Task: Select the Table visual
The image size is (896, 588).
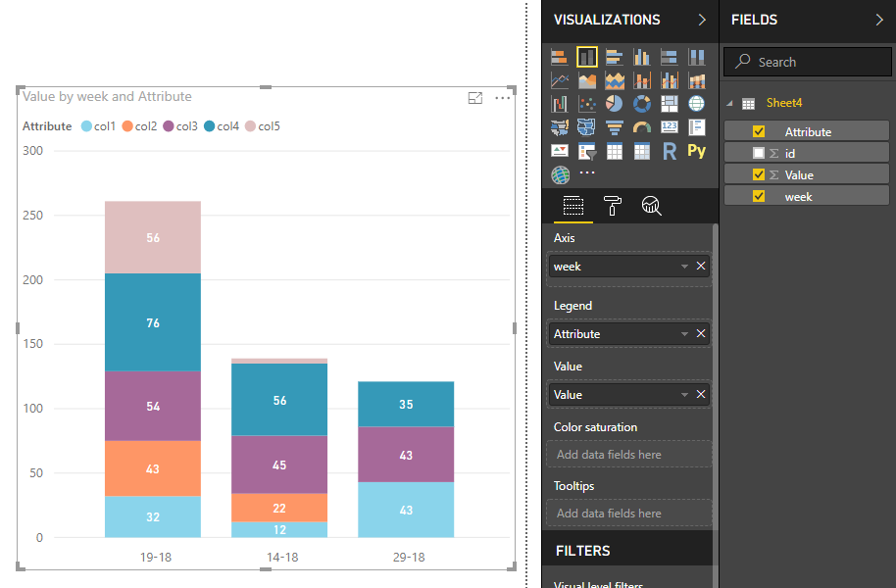Action: 615,151
